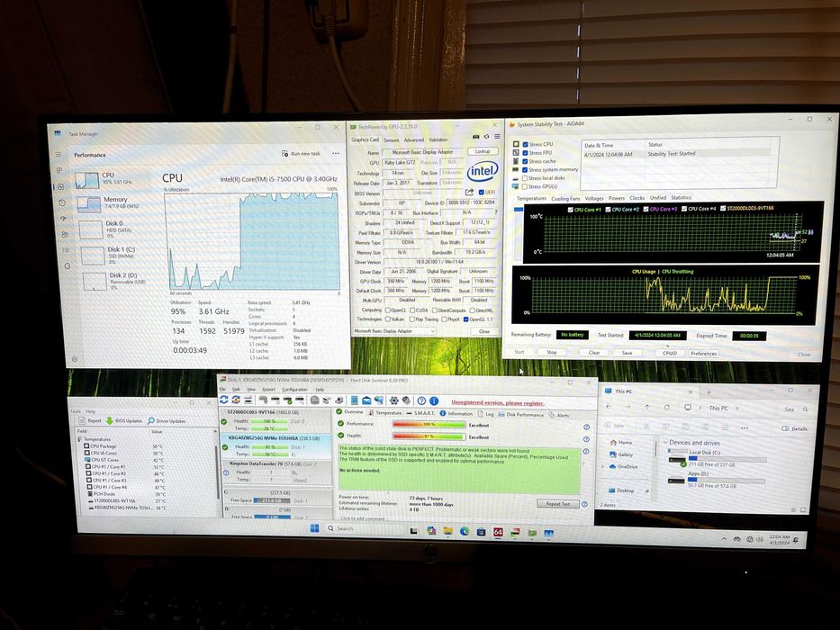Viewport: 840px width, 630px height.
Task: Select Disk 0 HDD (SATA) performance item
Action: click(x=106, y=229)
